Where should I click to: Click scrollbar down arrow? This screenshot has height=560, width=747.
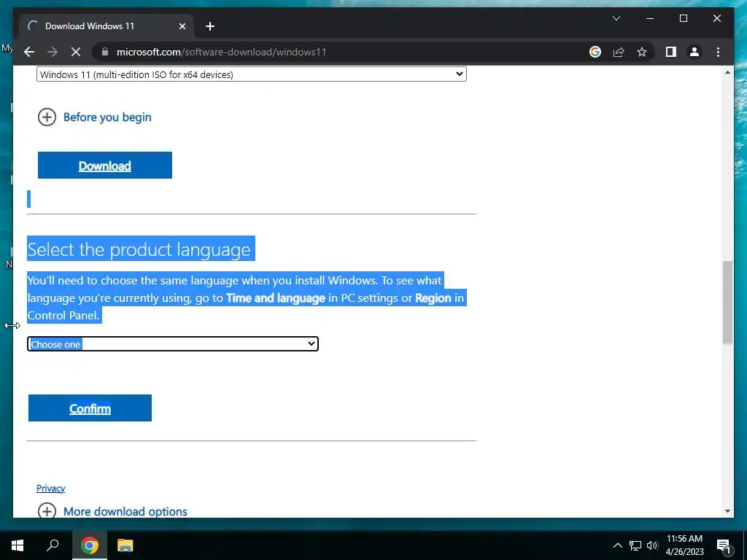click(727, 511)
